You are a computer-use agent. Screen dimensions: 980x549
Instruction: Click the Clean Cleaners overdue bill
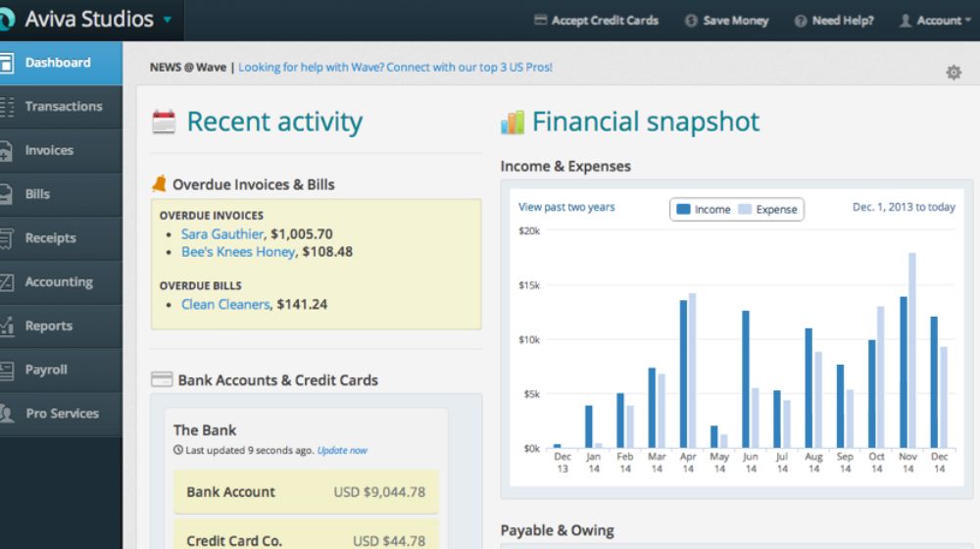pos(225,305)
